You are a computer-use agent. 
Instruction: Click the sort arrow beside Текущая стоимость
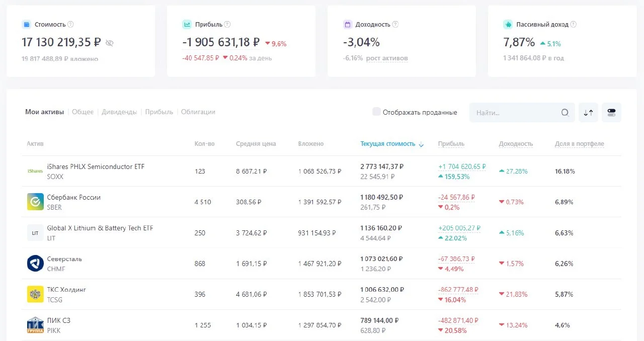point(421,144)
